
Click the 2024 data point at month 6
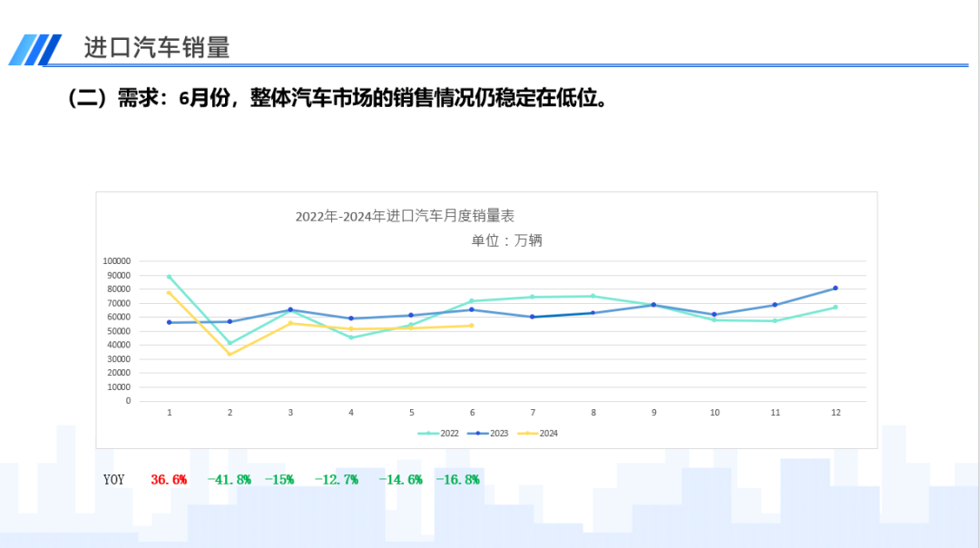(472, 326)
